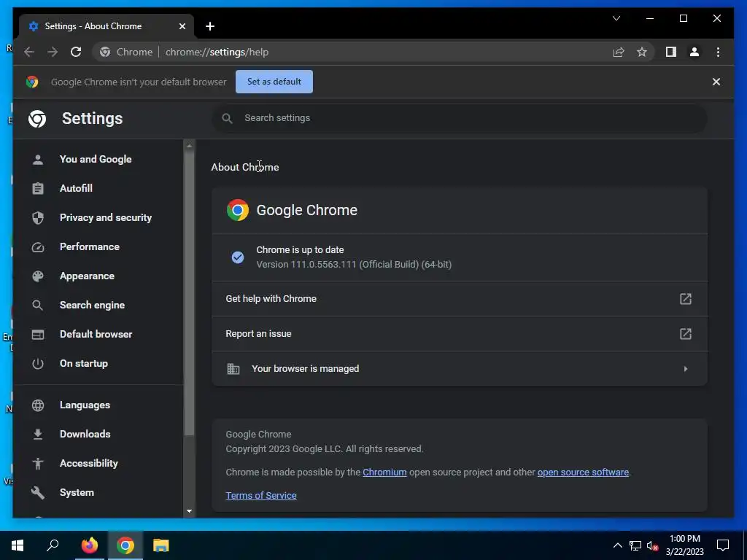Click the power icon beside On startup
The height and width of the screenshot is (560, 747).
click(x=38, y=364)
